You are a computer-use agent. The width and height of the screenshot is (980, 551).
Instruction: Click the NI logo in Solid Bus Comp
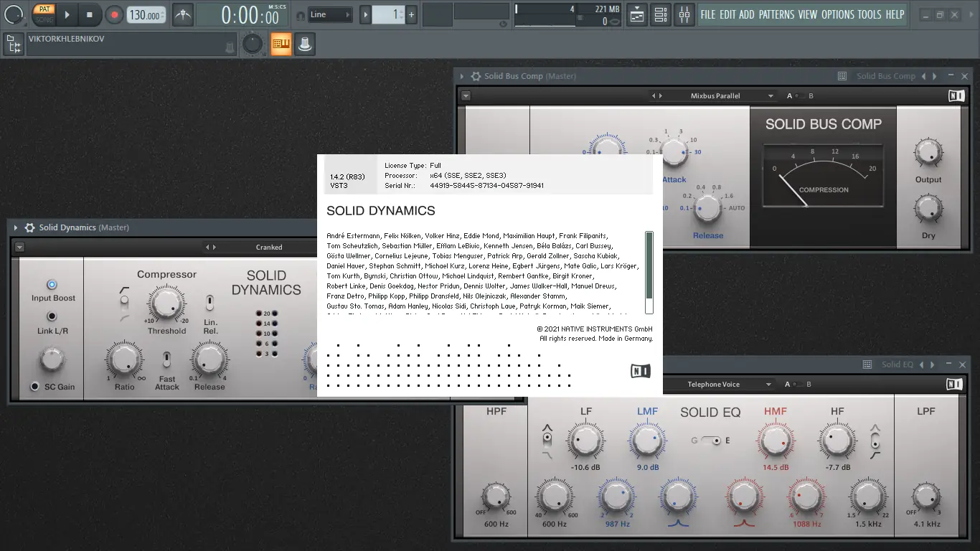click(956, 95)
